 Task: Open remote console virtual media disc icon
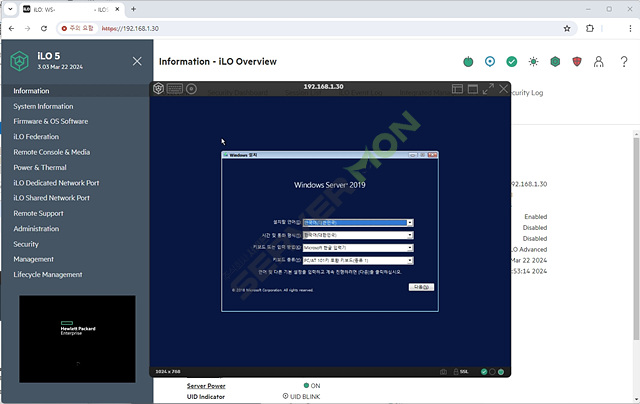pos(191,89)
